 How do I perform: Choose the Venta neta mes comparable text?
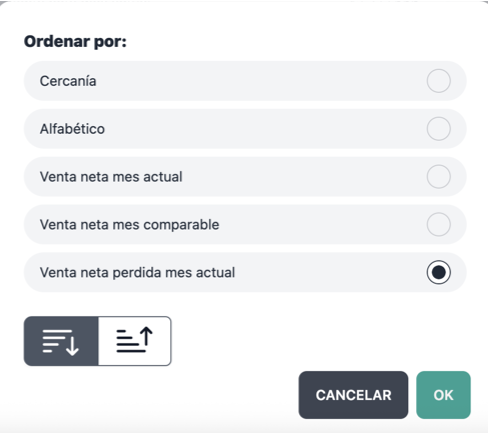pyautogui.click(x=129, y=225)
